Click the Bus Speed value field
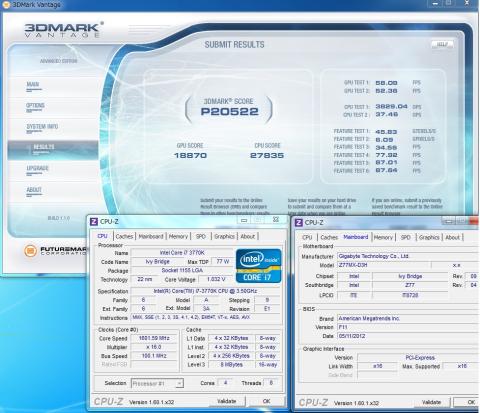This screenshot has width=480, height=413. point(154,356)
